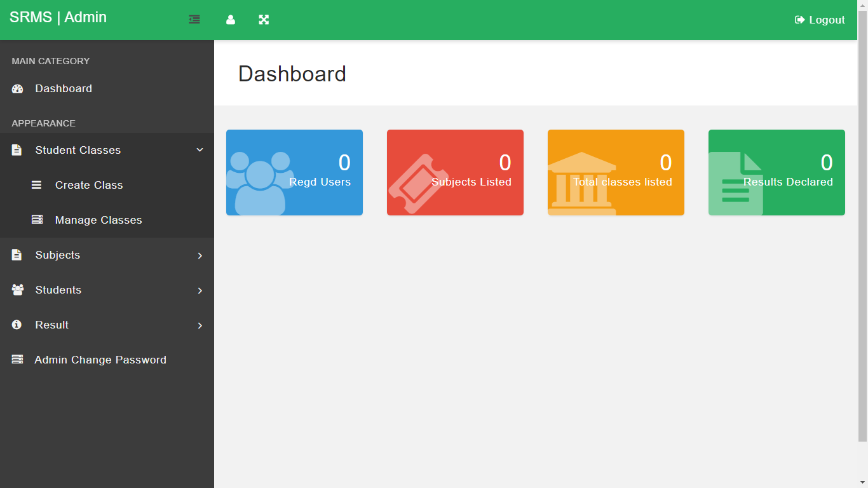Open the user profile icon in top bar
Image resolution: width=868 pixels, height=488 pixels.
point(231,20)
